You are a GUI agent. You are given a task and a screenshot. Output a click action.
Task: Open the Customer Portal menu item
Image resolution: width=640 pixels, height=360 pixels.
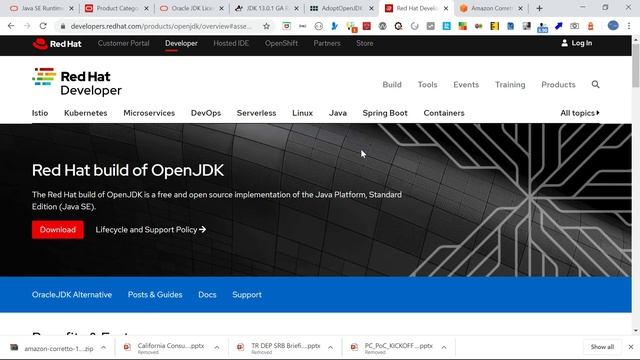(123, 43)
